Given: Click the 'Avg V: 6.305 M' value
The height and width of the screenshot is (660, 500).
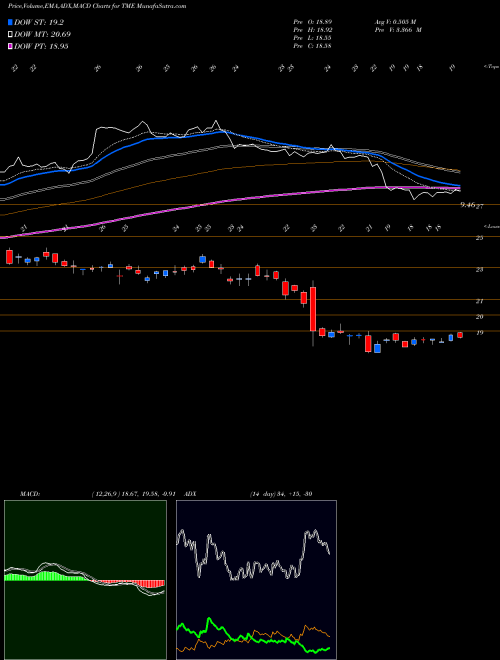Looking at the screenshot, I should pyautogui.click(x=398, y=22).
